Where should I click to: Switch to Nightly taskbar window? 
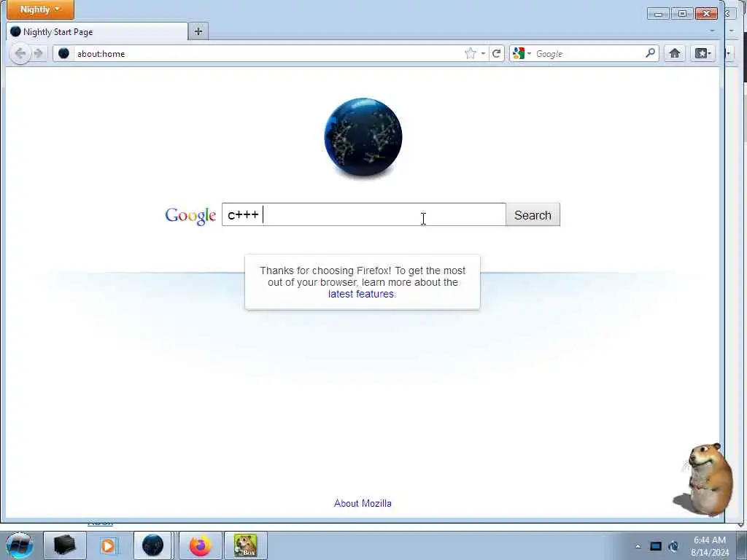[152, 545]
